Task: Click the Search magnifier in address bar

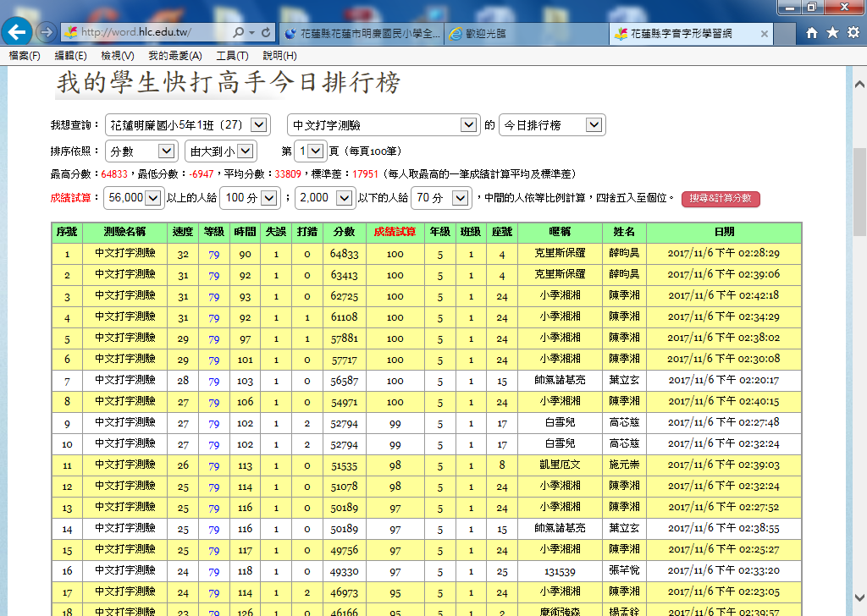Action: click(x=240, y=33)
